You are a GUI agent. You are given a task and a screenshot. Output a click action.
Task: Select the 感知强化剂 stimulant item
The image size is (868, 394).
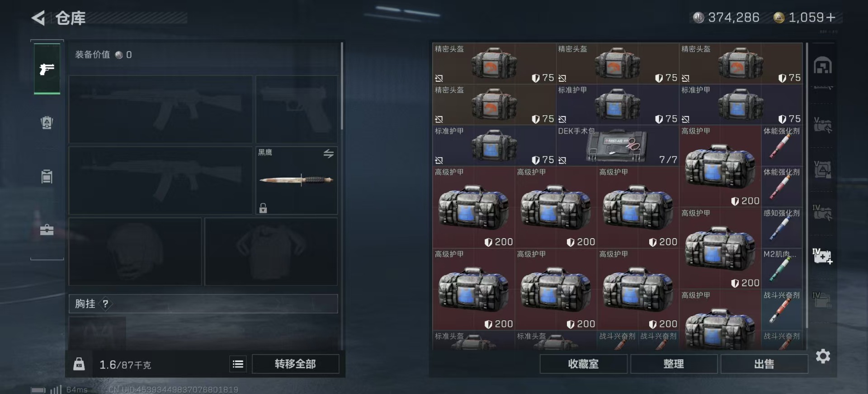click(782, 228)
